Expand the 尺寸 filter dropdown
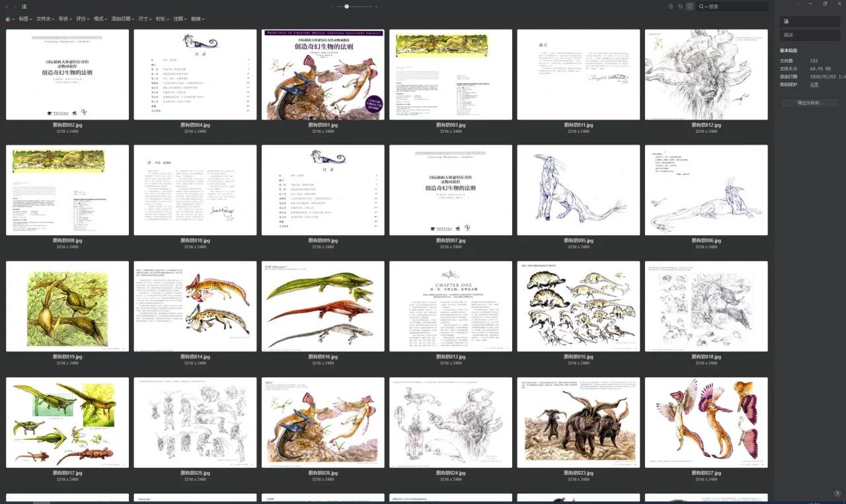 pyautogui.click(x=145, y=19)
